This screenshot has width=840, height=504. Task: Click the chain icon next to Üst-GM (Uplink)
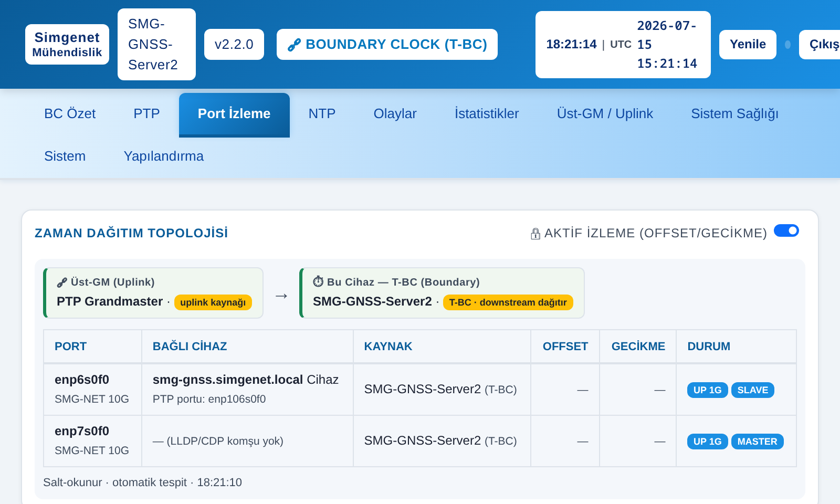(62, 282)
